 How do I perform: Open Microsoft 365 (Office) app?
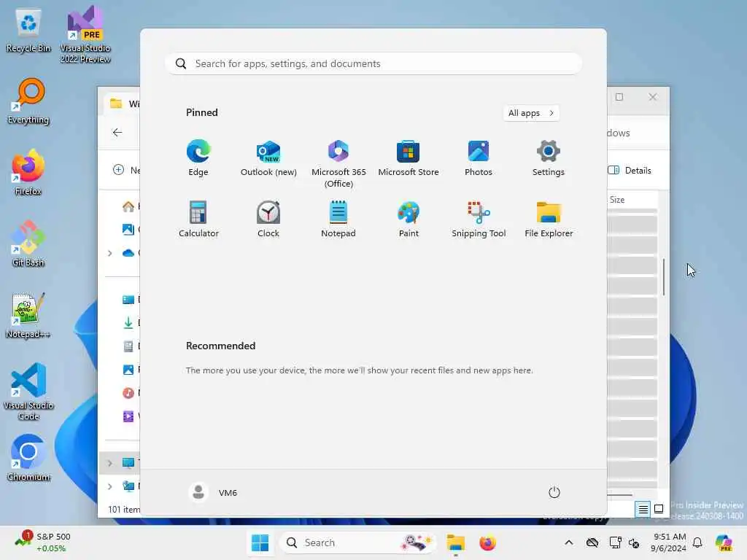[338, 164]
